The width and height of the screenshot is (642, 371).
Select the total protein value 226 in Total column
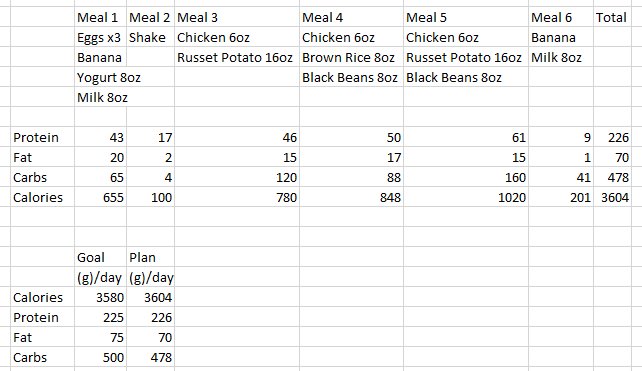(x=612, y=137)
